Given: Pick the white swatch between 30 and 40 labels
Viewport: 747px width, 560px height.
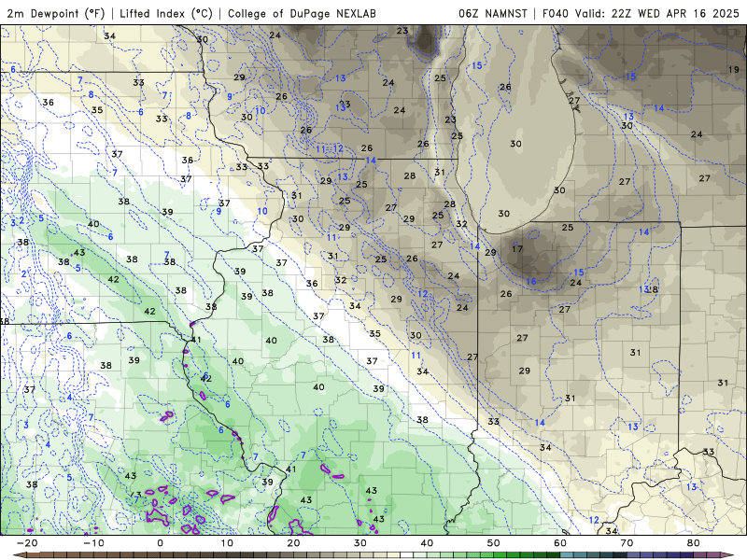Looking at the screenshot, I should click(407, 555).
